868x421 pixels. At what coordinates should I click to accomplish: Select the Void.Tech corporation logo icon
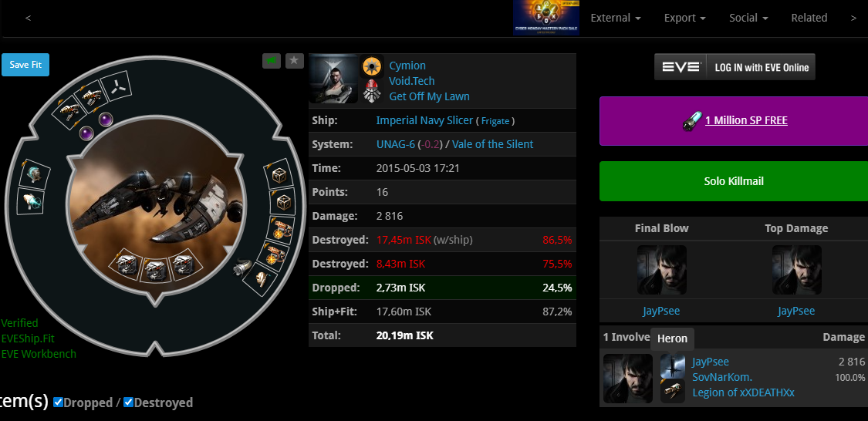coord(372,66)
